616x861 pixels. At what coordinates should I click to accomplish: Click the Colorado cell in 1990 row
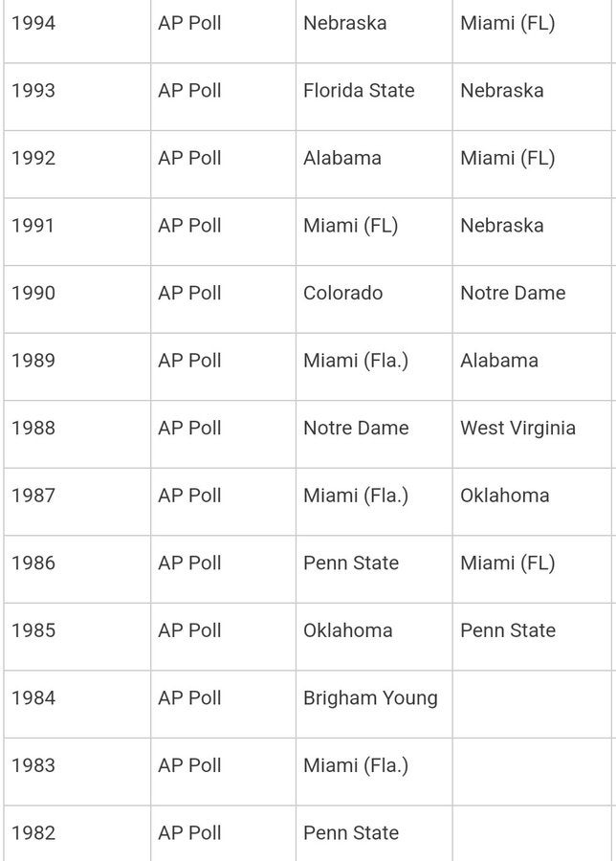click(342, 293)
